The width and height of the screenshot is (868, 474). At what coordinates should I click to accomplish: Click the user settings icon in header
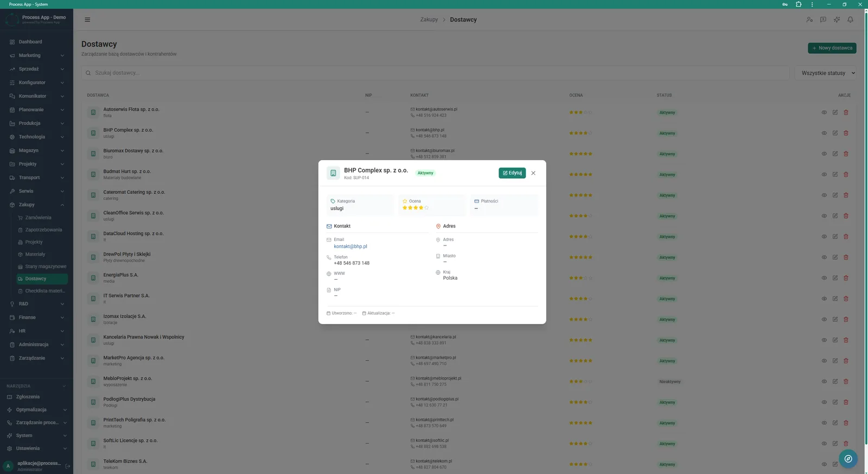[x=809, y=20]
